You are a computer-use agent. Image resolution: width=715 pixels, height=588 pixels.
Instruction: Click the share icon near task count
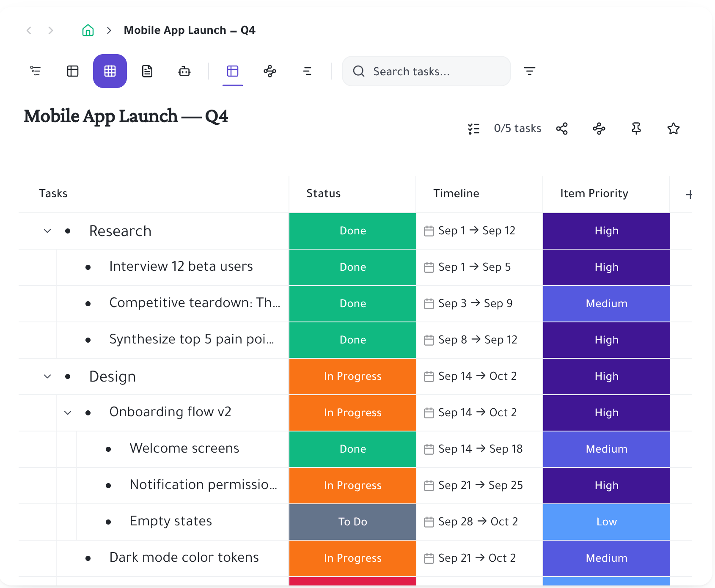coord(562,129)
